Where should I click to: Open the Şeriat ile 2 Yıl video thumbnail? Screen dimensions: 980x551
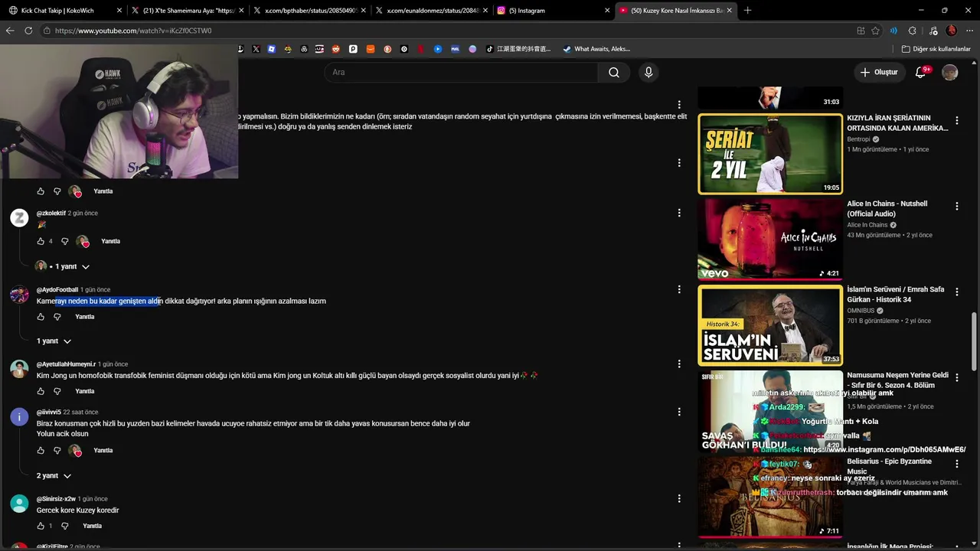tap(770, 154)
